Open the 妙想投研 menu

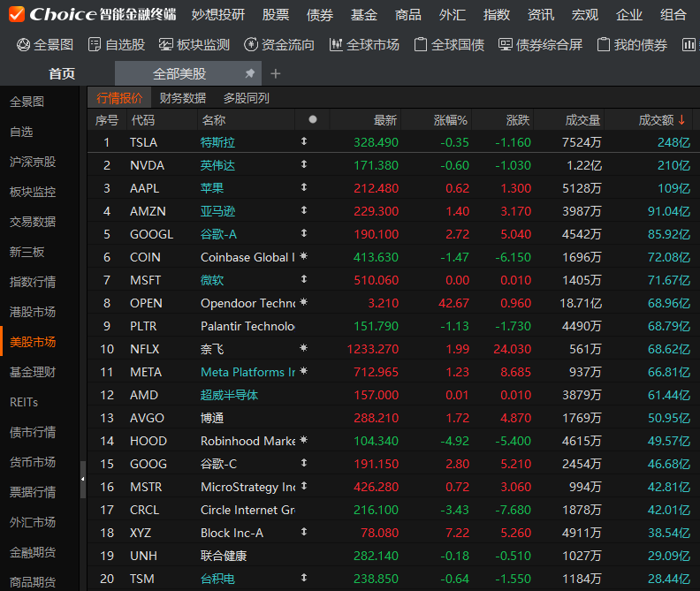point(217,15)
